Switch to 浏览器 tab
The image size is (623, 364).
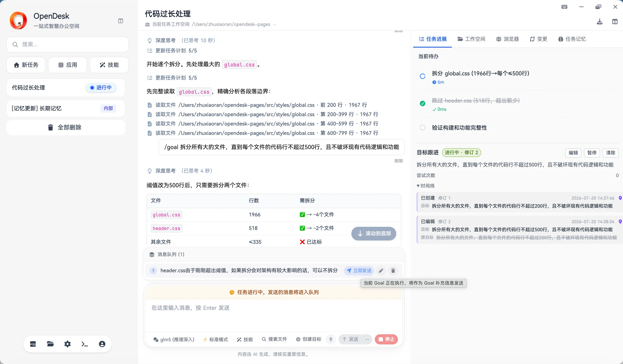[x=507, y=39]
